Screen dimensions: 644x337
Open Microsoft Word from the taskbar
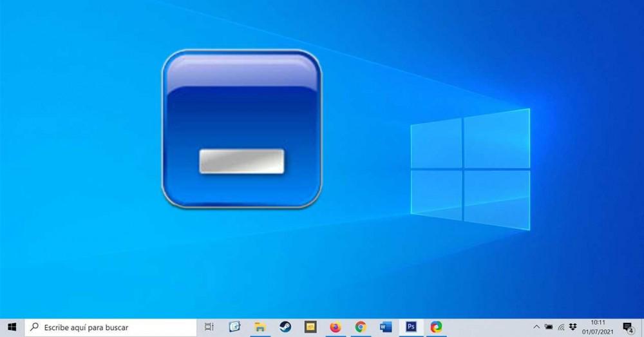386,327
